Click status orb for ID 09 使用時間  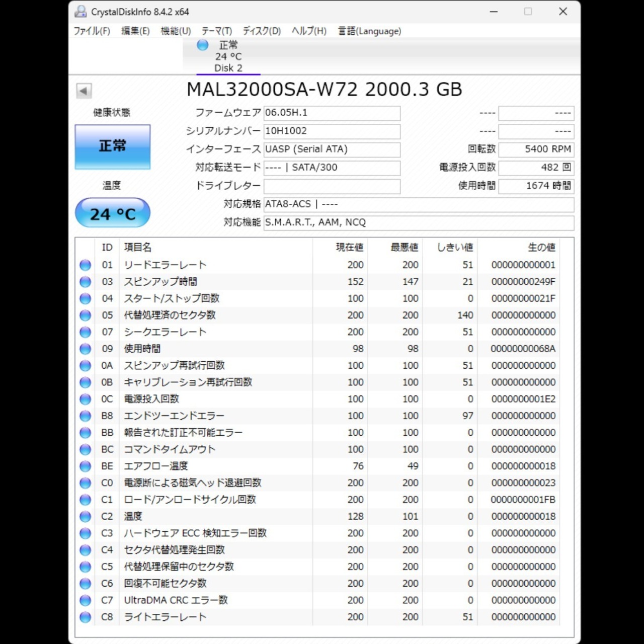pyautogui.click(x=85, y=349)
